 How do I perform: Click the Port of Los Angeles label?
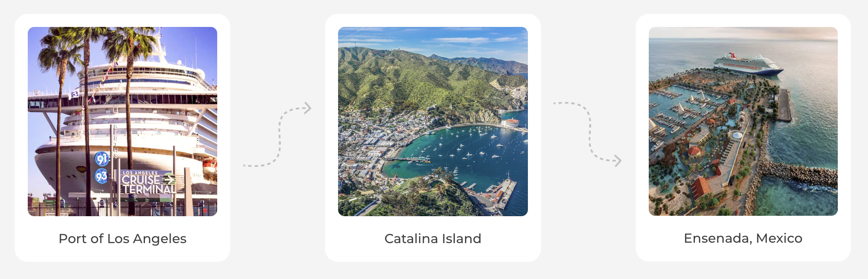(x=122, y=239)
